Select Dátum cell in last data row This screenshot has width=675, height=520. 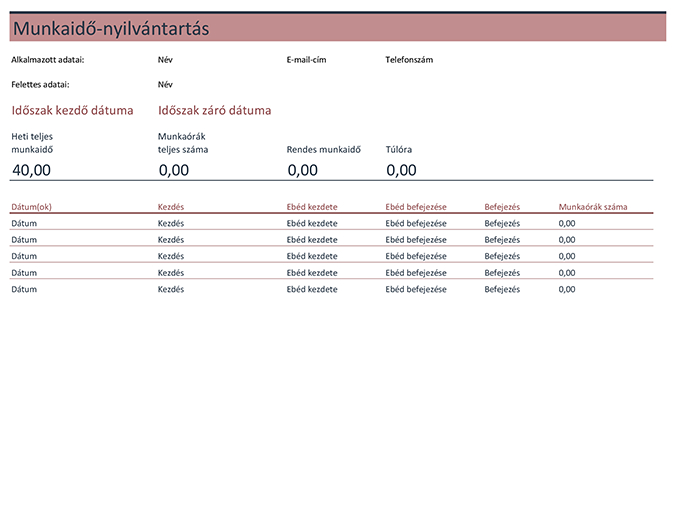[x=24, y=289]
